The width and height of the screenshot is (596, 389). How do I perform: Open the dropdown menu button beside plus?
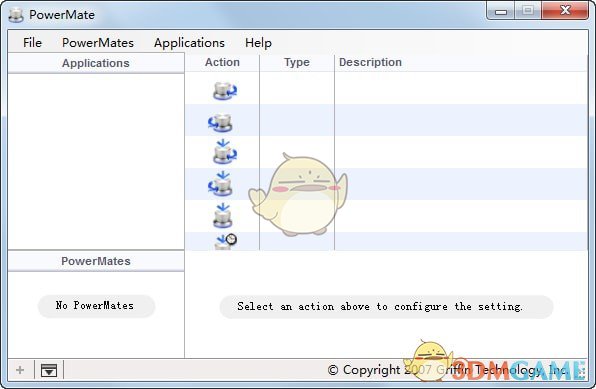(49, 370)
